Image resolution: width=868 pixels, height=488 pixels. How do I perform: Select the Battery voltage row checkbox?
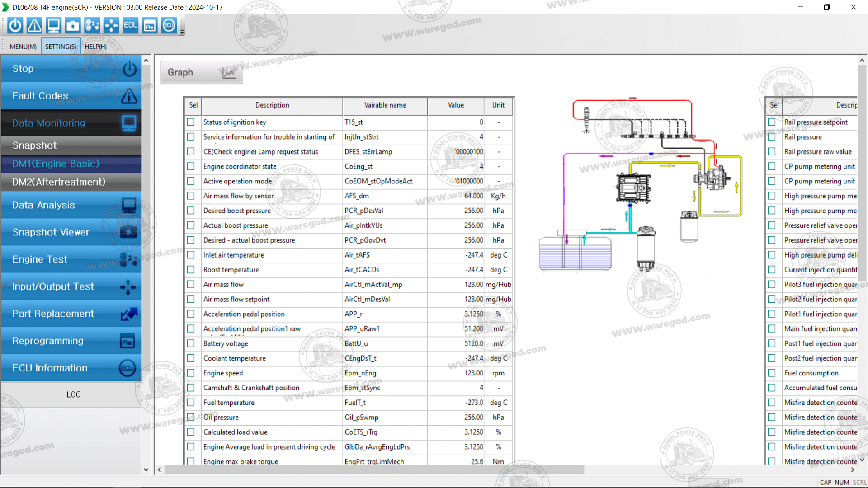pos(191,343)
